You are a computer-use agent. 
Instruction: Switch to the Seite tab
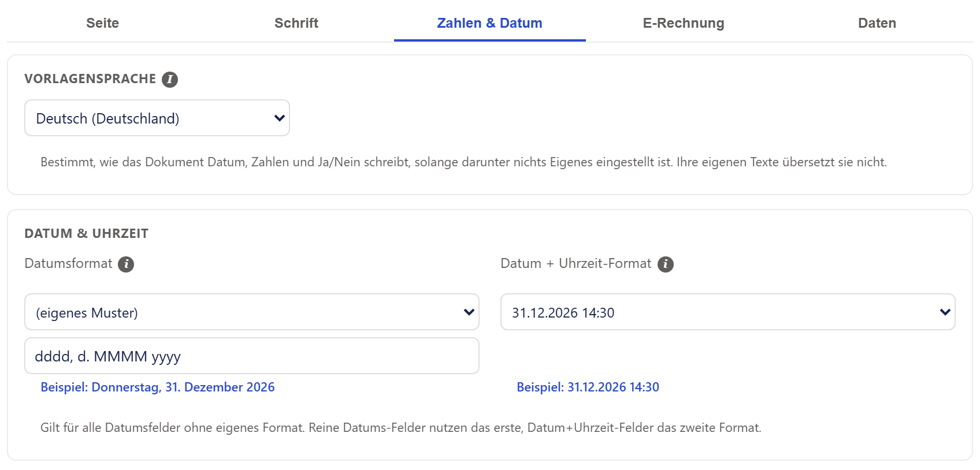tap(103, 23)
